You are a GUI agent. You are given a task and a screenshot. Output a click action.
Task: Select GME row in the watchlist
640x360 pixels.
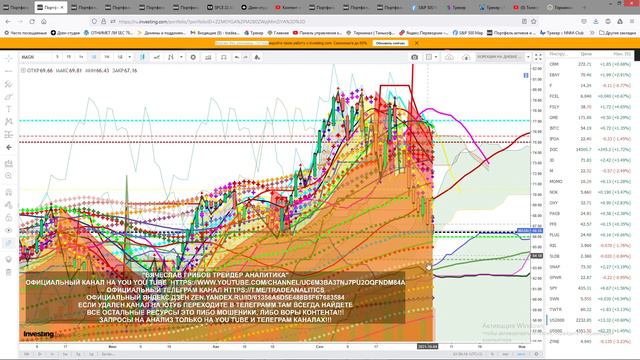(590, 118)
